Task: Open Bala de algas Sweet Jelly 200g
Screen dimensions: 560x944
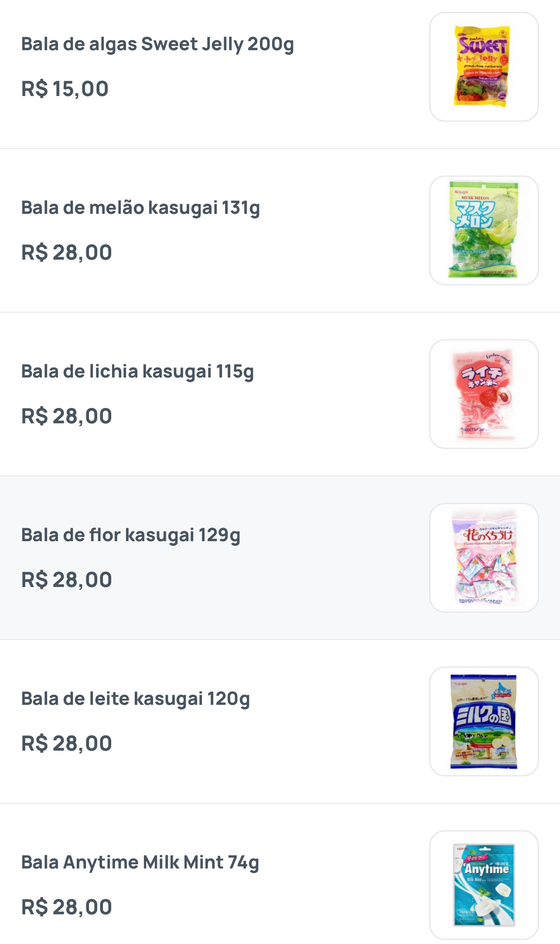Action: [157, 45]
